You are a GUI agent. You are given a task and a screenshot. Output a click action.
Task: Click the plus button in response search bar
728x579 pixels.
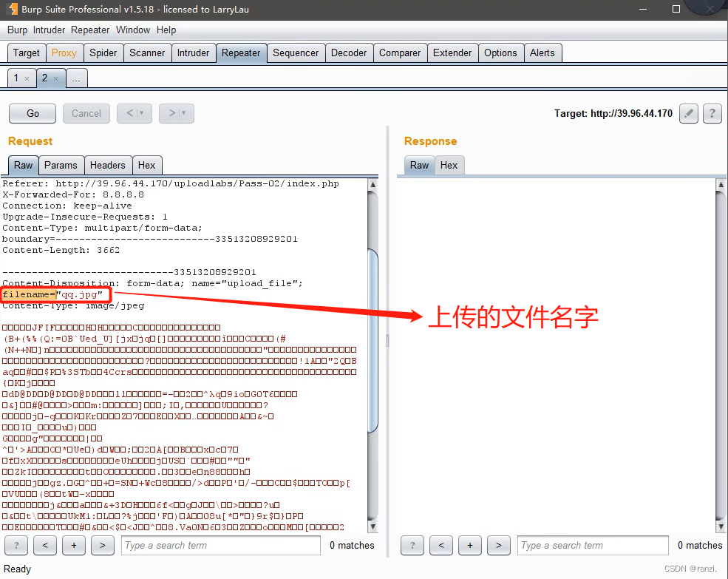coord(470,545)
